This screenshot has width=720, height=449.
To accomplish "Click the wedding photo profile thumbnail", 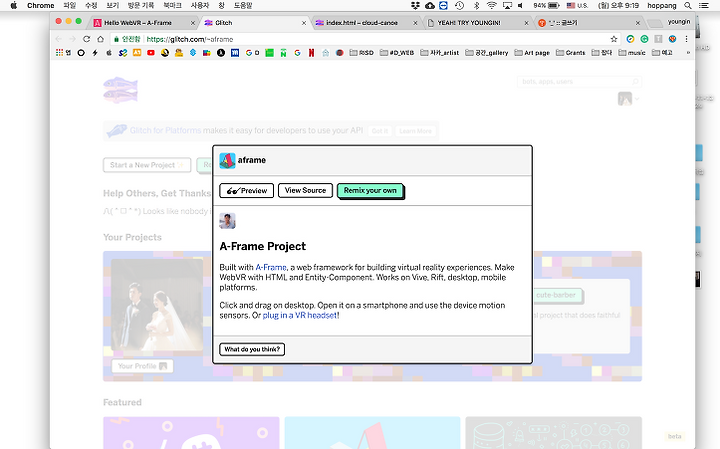I will tap(157, 304).
